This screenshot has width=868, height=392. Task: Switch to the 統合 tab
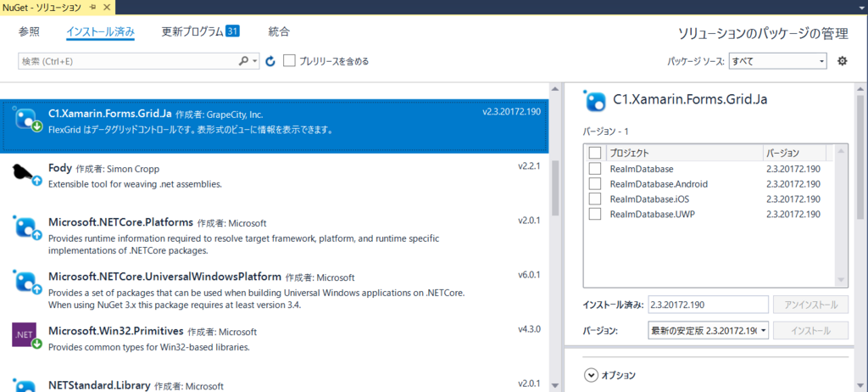pos(279,31)
